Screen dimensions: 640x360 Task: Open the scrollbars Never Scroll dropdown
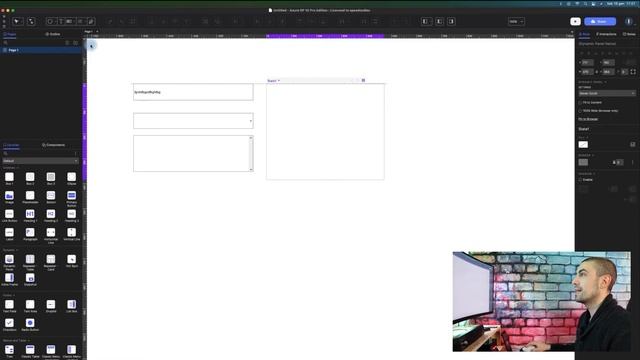coord(607,93)
